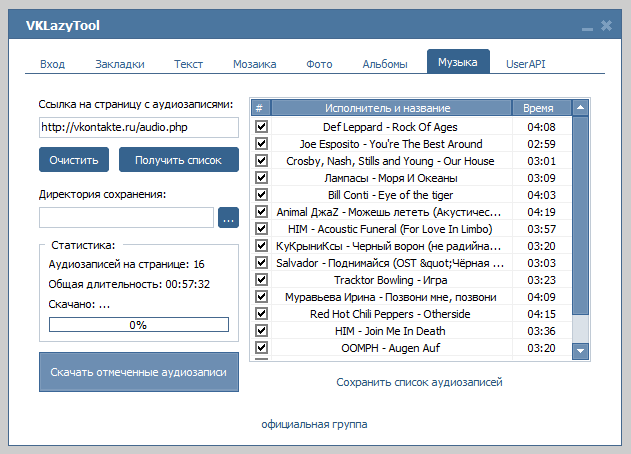The image size is (631, 454).
Task: Select Crosby, Nash, Stills and Young - Our House
Action: point(390,161)
